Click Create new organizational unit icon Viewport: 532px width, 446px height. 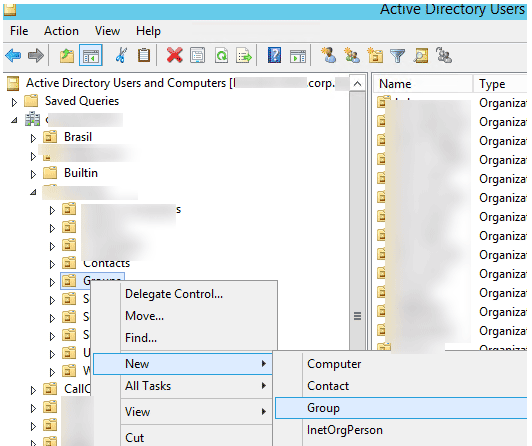(375, 55)
